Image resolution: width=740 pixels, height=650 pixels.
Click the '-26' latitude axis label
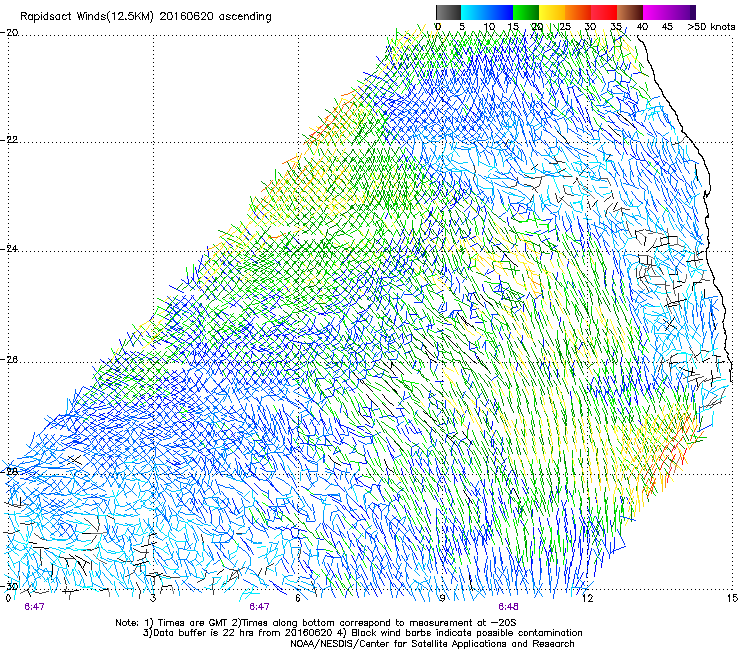click(x=9, y=360)
